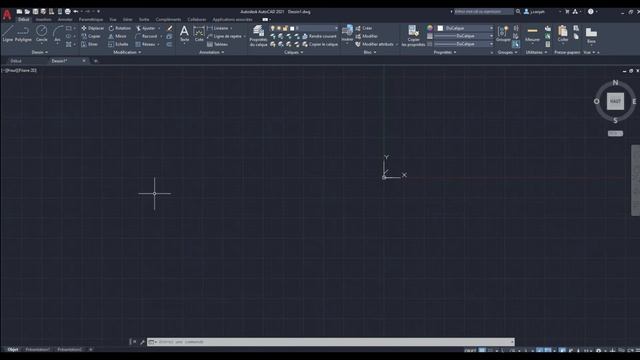Select the Arc tool

point(57,33)
